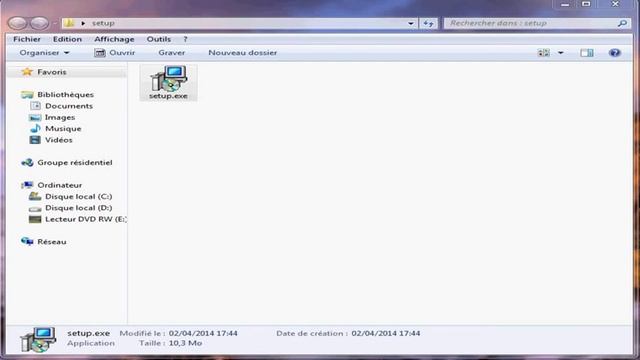Click the Forward navigation button
The height and width of the screenshot is (360, 640).
(39, 23)
